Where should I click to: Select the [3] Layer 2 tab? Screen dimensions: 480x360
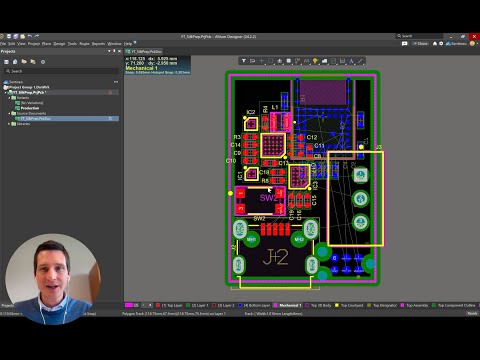point(223,305)
